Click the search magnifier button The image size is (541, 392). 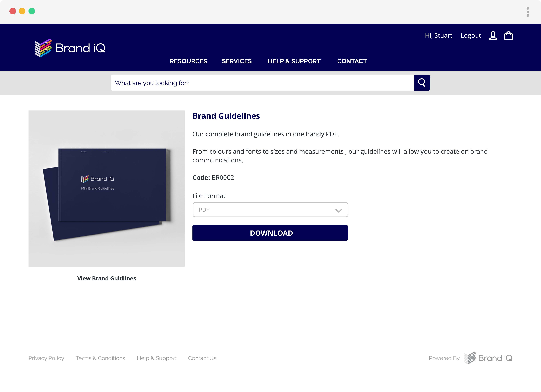(422, 83)
